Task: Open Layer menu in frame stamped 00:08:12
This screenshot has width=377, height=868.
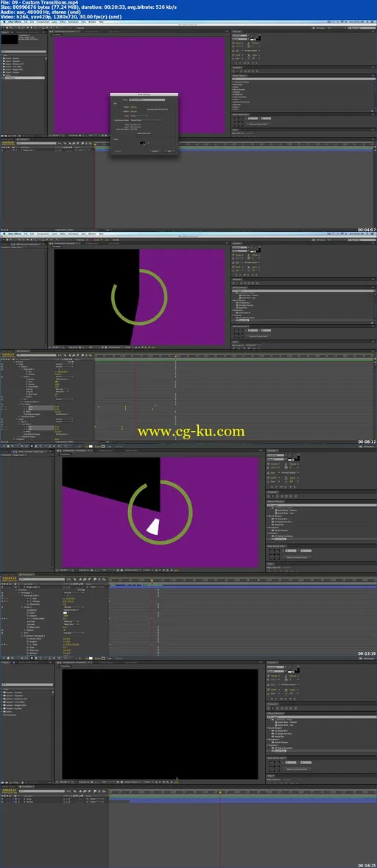Action: [x=54, y=234]
